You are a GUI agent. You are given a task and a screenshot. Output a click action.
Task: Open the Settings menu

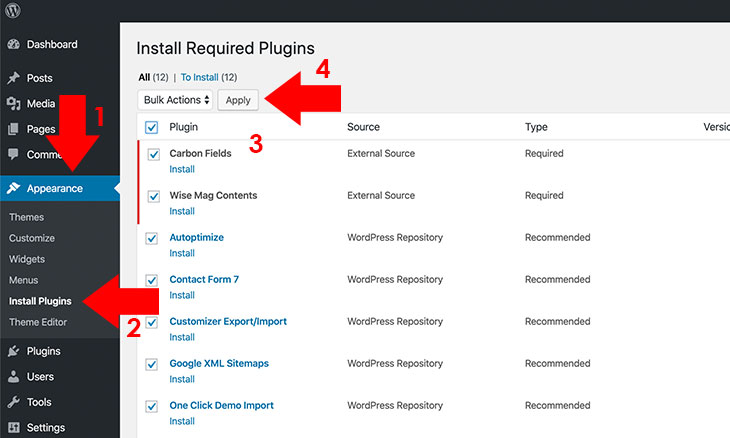(x=46, y=427)
